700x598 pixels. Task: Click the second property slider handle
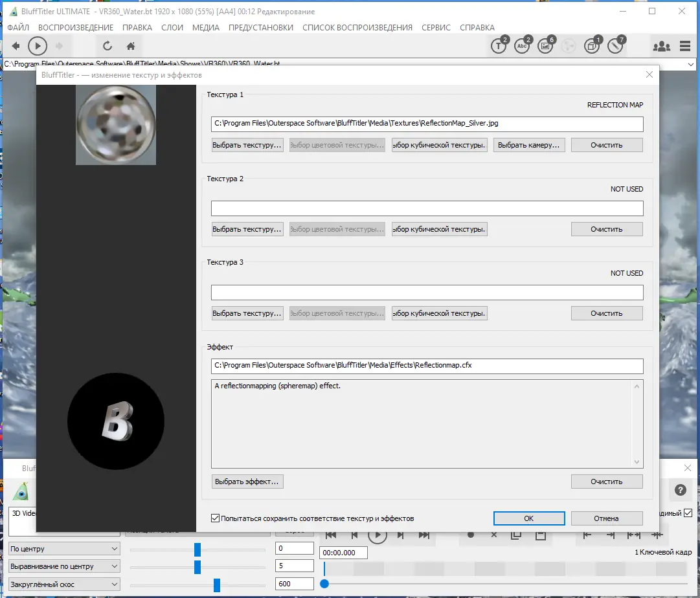click(x=198, y=567)
